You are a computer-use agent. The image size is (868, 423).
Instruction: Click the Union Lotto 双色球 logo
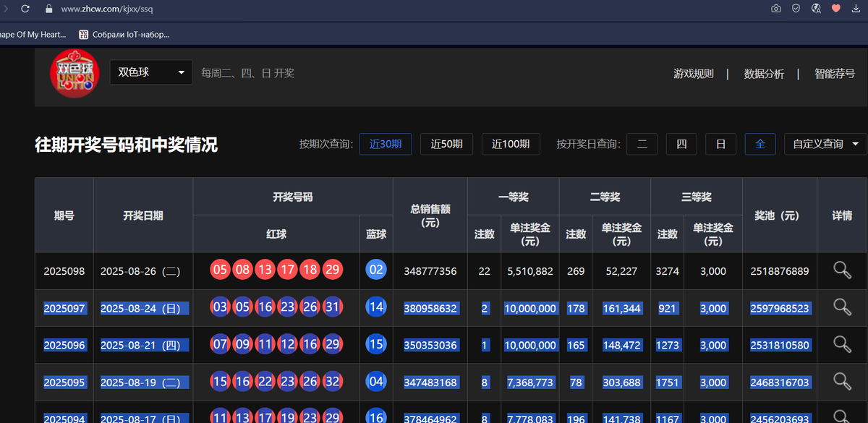(73, 74)
